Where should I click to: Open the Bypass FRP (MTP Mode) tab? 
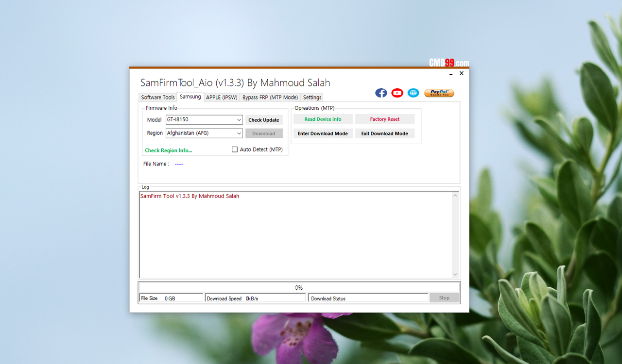270,97
